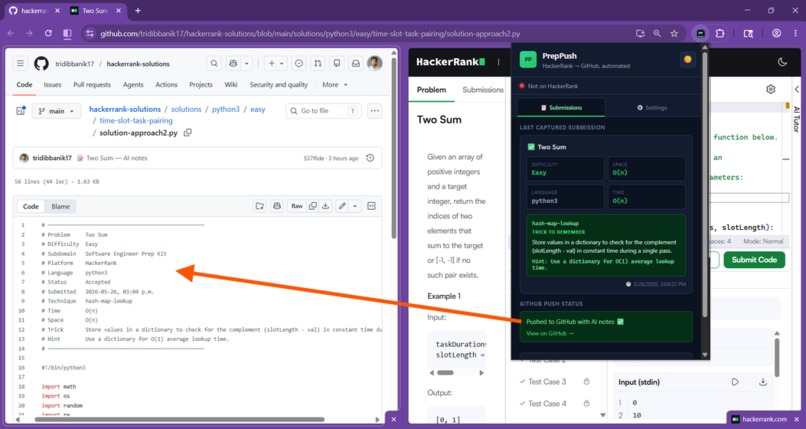Click the Go to file search field
This screenshot has height=429, width=806.
(323, 111)
